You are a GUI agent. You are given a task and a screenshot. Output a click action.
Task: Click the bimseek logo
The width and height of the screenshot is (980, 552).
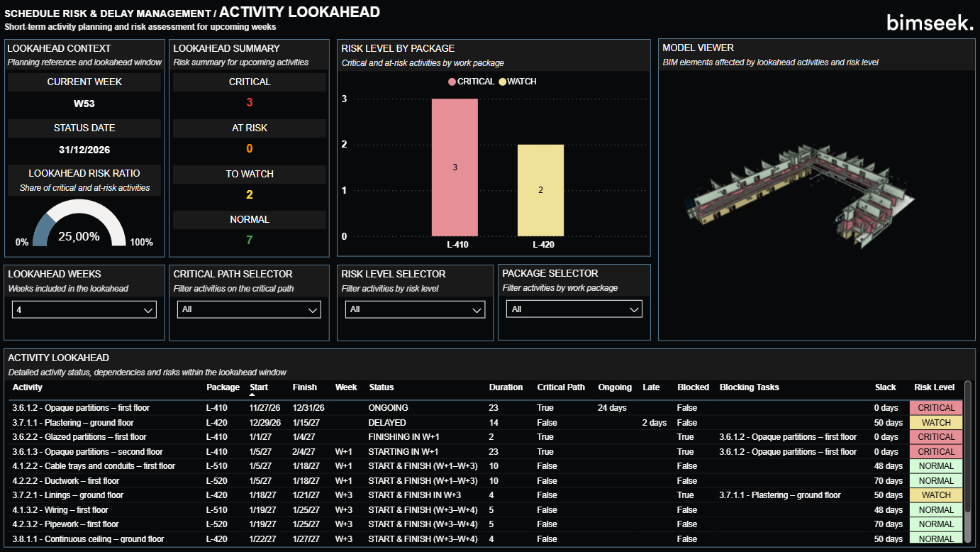930,23
